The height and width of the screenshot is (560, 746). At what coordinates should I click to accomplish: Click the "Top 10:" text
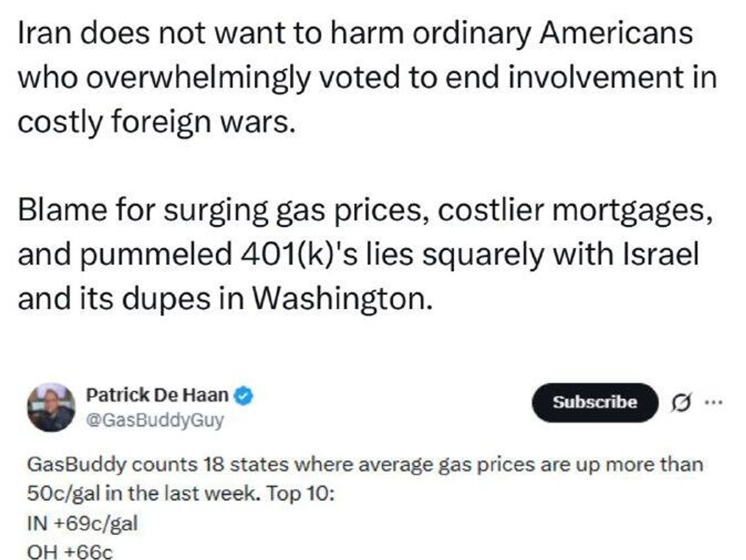coord(300,494)
